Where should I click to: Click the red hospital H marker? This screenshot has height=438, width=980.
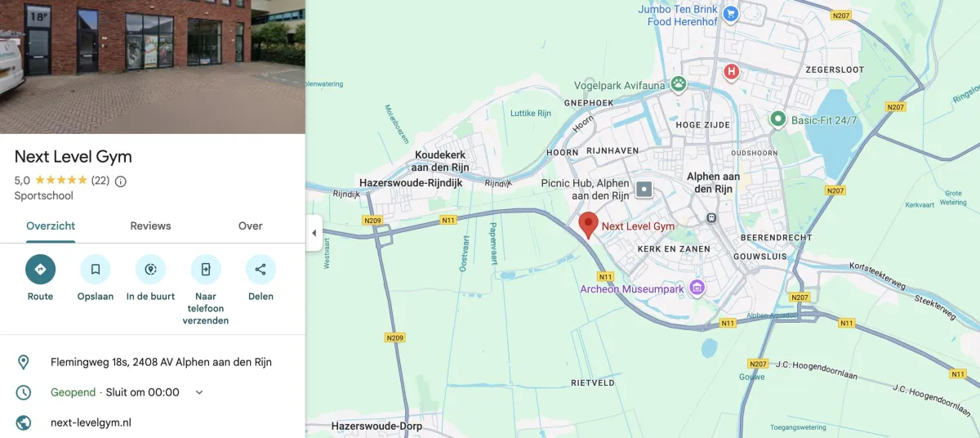click(732, 72)
